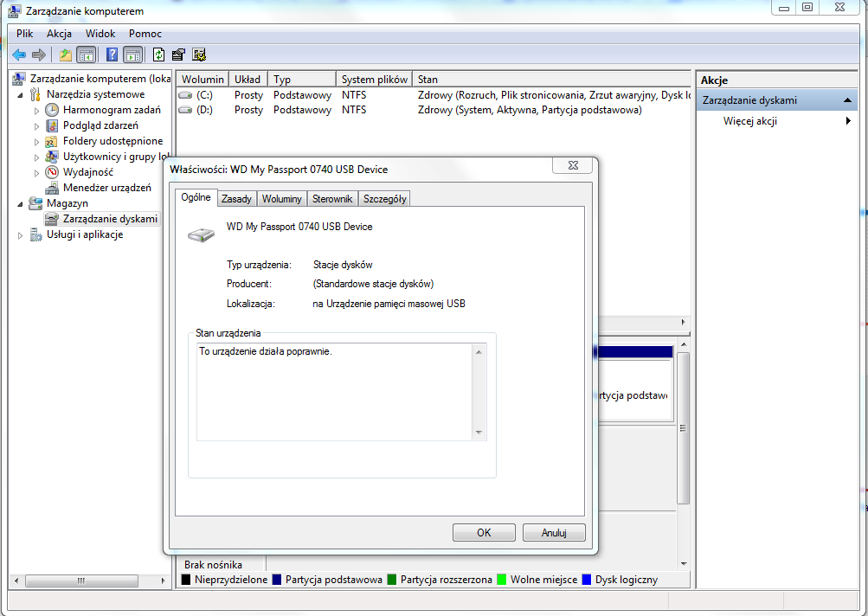
Task: Open the Widok menu
Action: pyautogui.click(x=100, y=33)
